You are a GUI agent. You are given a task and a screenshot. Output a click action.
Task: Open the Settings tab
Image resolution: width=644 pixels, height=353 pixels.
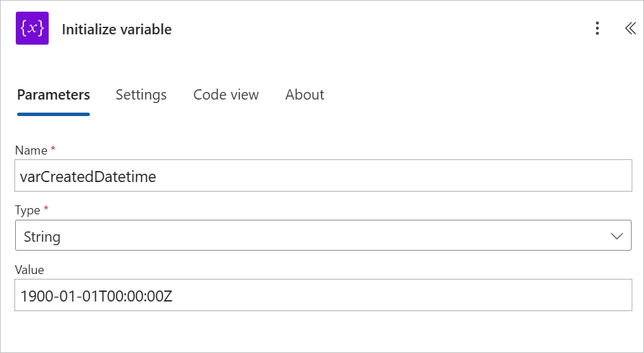click(x=141, y=95)
